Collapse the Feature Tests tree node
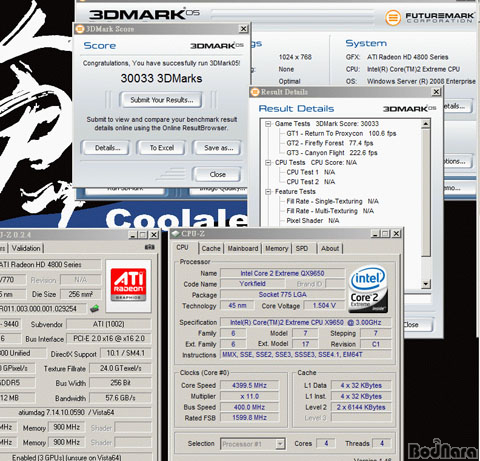The image size is (480, 461). [x=268, y=192]
